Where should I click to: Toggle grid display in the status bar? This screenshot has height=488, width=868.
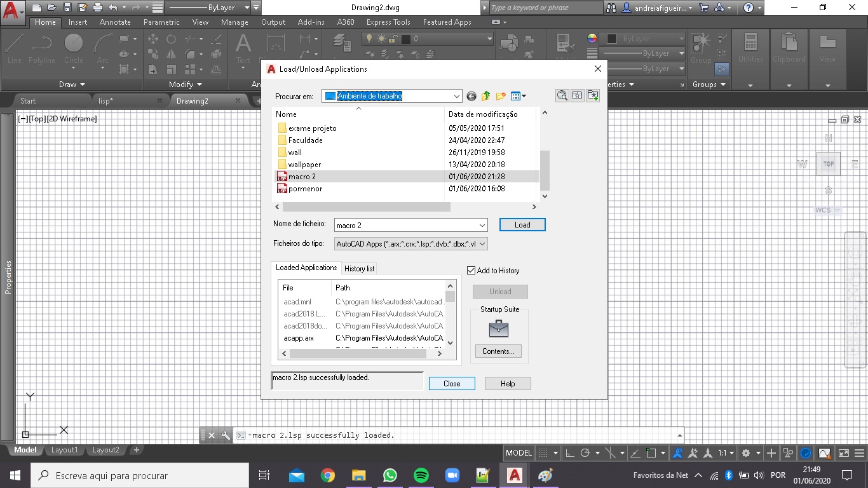click(x=543, y=453)
